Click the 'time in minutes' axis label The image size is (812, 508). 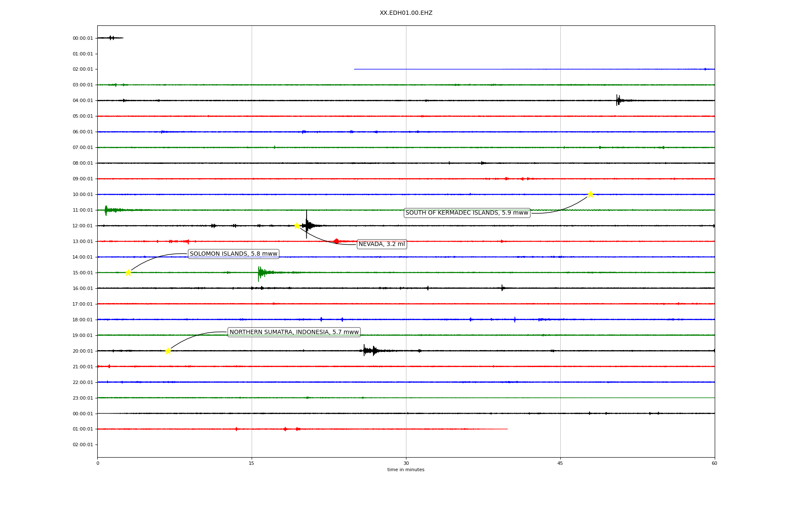click(406, 470)
